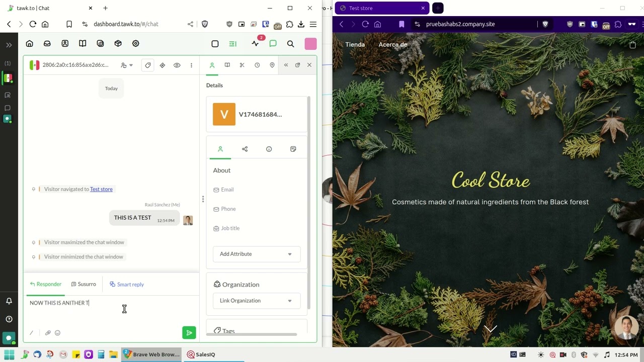Screen dimensions: 644x362
Task: Click the green send message button
Action: pos(189,333)
